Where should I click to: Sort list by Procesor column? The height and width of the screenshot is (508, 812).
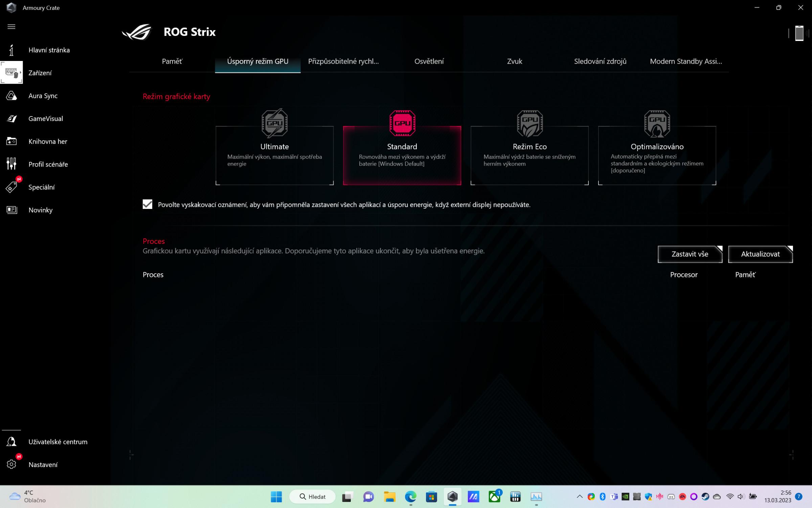684,275
